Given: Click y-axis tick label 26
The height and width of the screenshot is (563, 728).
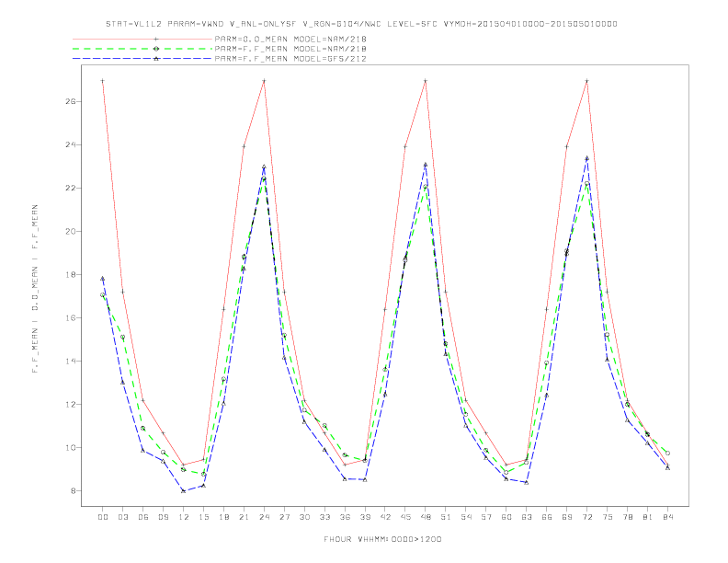Looking at the screenshot, I should coord(70,102).
